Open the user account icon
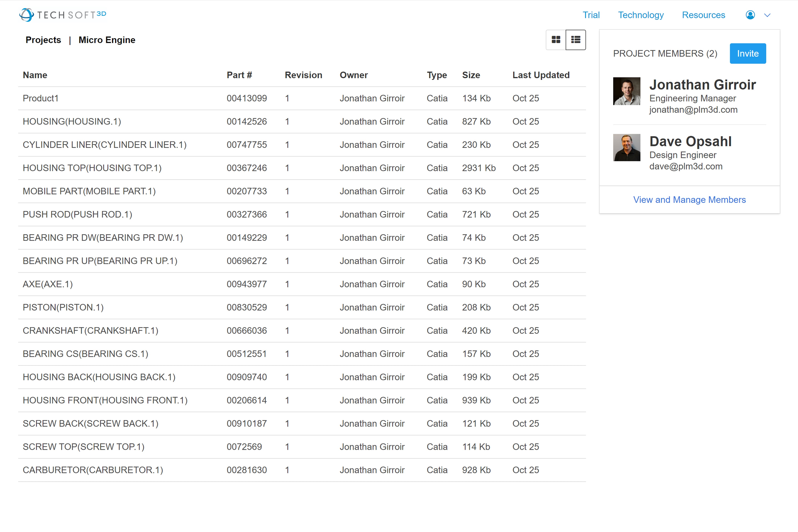Image resolution: width=798 pixels, height=532 pixels. 750,15
